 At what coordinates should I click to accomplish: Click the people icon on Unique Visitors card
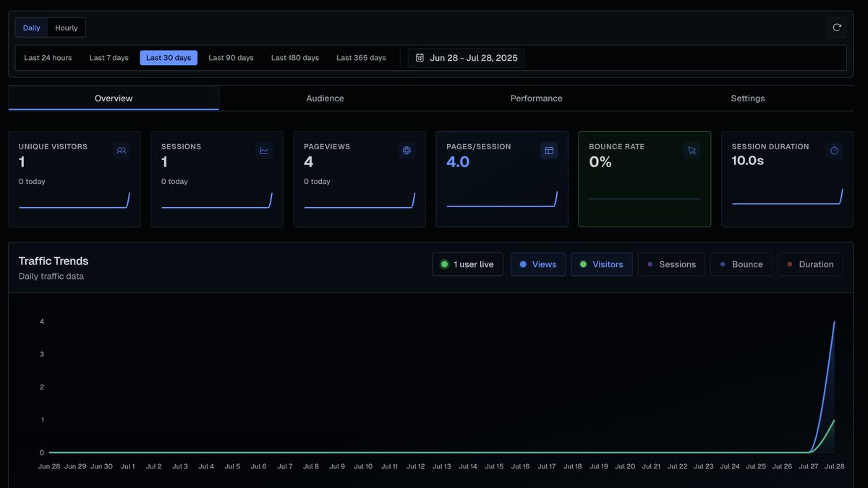tap(122, 150)
